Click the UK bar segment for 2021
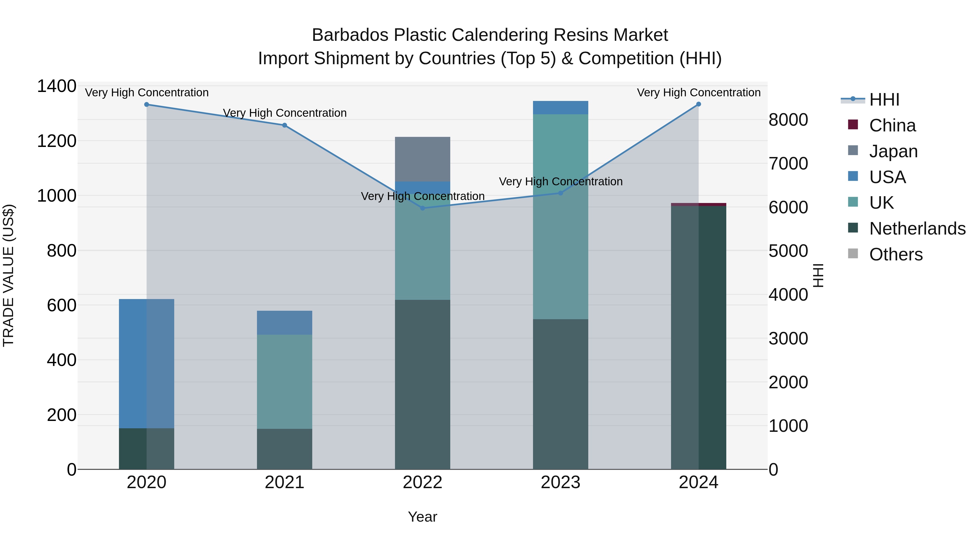This screenshot has width=980, height=551. [x=284, y=382]
